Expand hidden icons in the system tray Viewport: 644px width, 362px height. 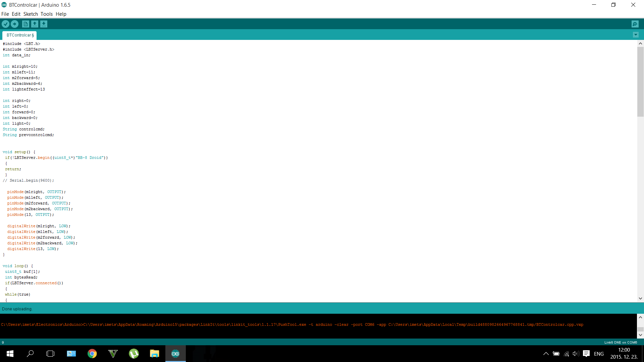(x=546, y=353)
